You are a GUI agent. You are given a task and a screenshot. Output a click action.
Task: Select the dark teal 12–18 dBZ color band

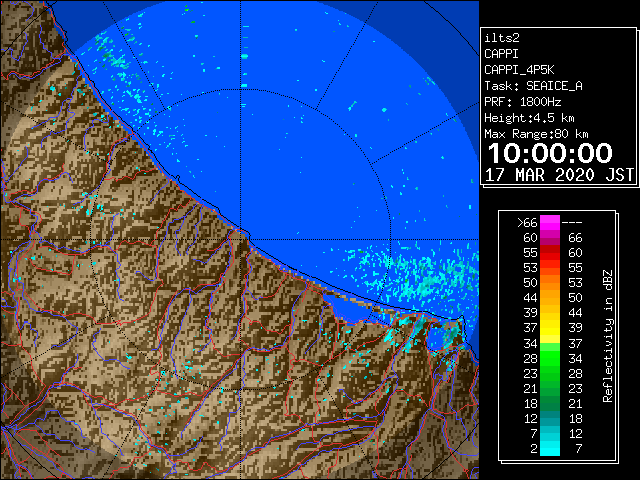pos(550,418)
